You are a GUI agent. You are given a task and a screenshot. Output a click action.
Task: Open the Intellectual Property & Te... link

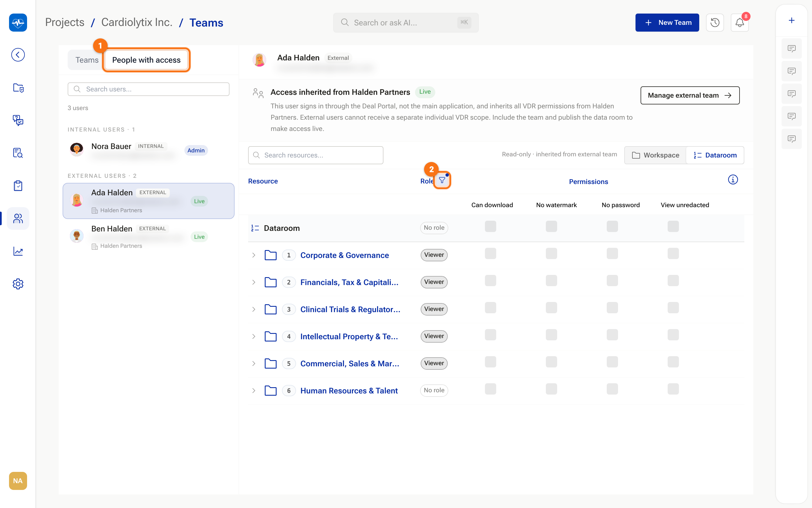[349, 336]
